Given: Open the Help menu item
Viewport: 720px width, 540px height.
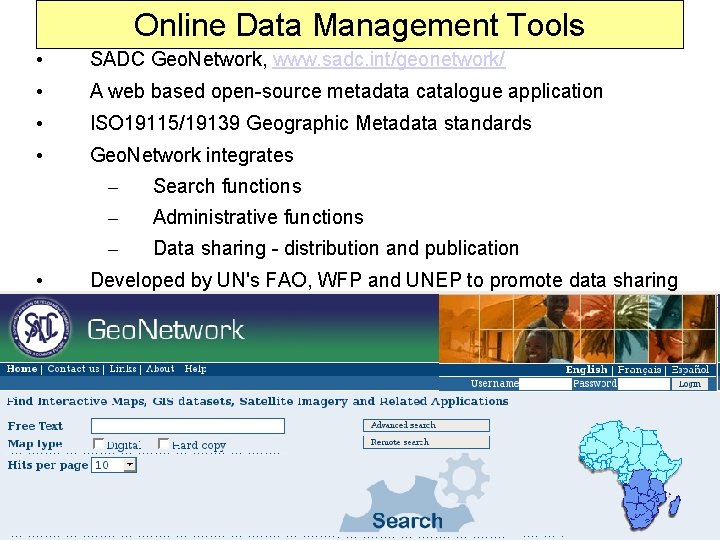Looking at the screenshot, I should (195, 369).
